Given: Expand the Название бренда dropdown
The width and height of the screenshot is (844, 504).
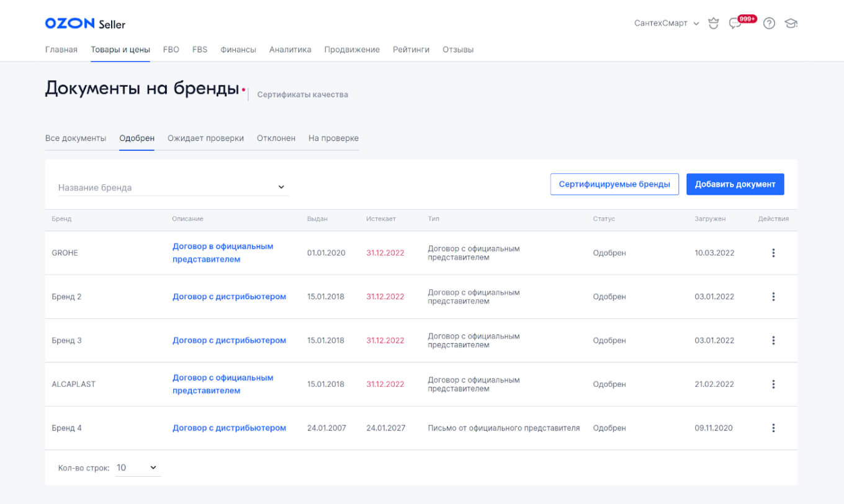Looking at the screenshot, I should click(x=281, y=186).
